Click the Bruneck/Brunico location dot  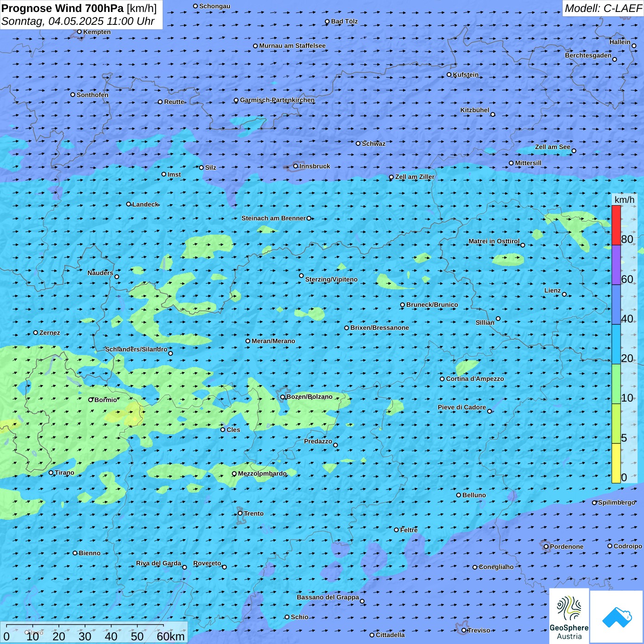pyautogui.click(x=402, y=305)
